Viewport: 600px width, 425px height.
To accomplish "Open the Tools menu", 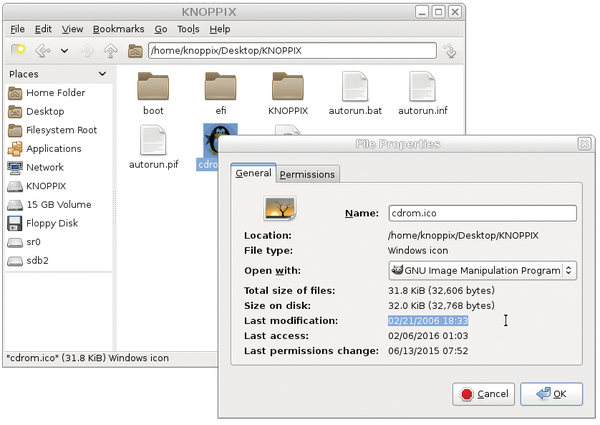I will point(188,29).
